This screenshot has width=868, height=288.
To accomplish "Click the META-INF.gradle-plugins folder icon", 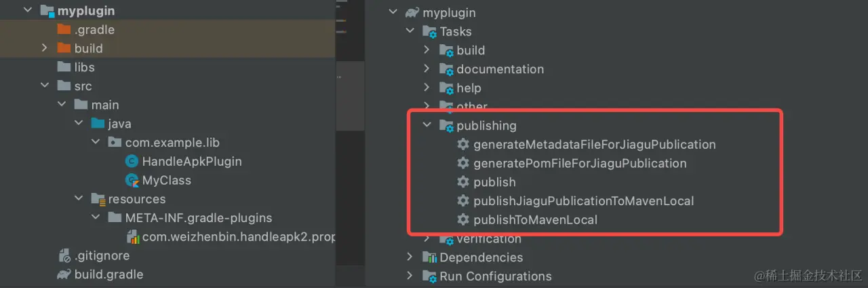I will click(115, 218).
